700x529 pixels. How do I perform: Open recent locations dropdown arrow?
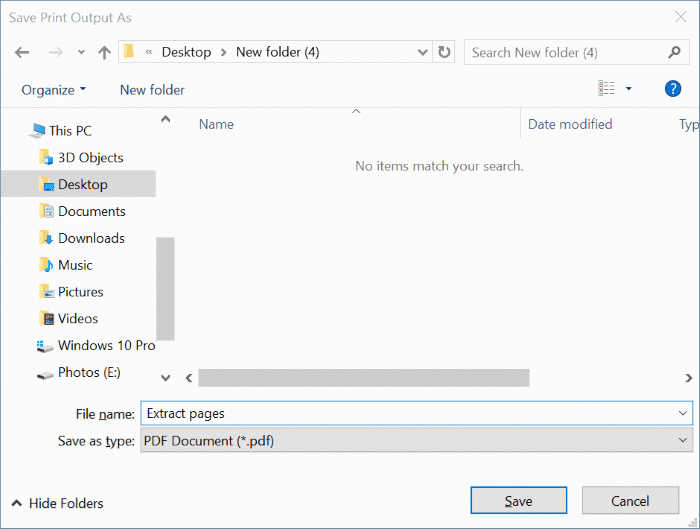click(x=81, y=52)
